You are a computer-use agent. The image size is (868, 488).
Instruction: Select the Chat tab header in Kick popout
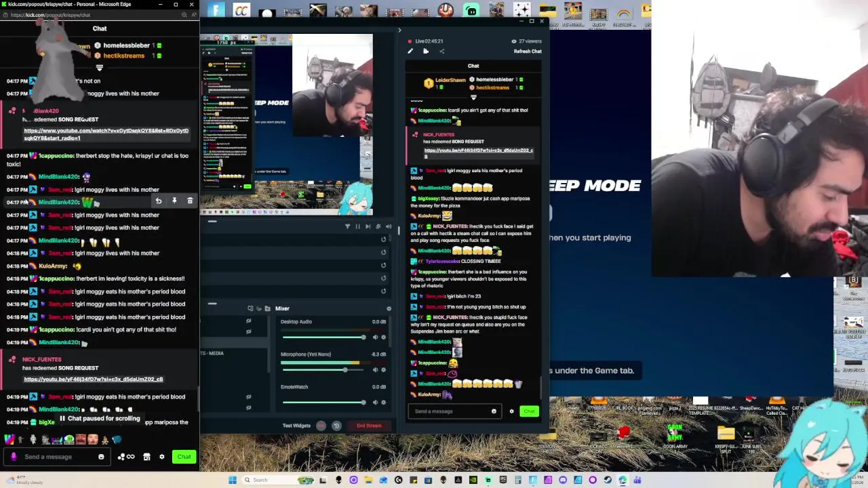[100, 28]
